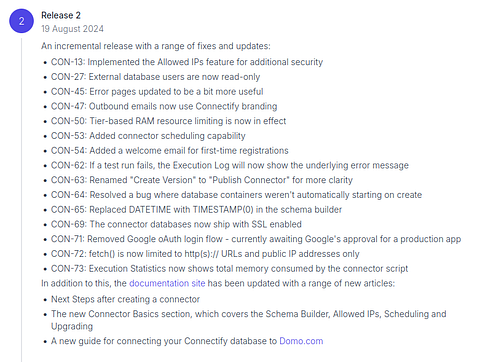
Task: Click the CON-53 connector scheduling entry
Action: [x=148, y=136]
